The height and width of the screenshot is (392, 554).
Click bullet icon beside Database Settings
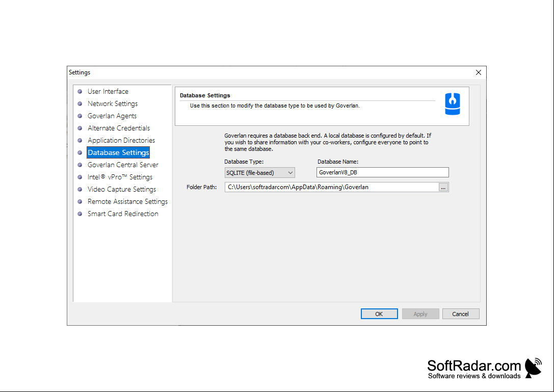click(x=80, y=153)
